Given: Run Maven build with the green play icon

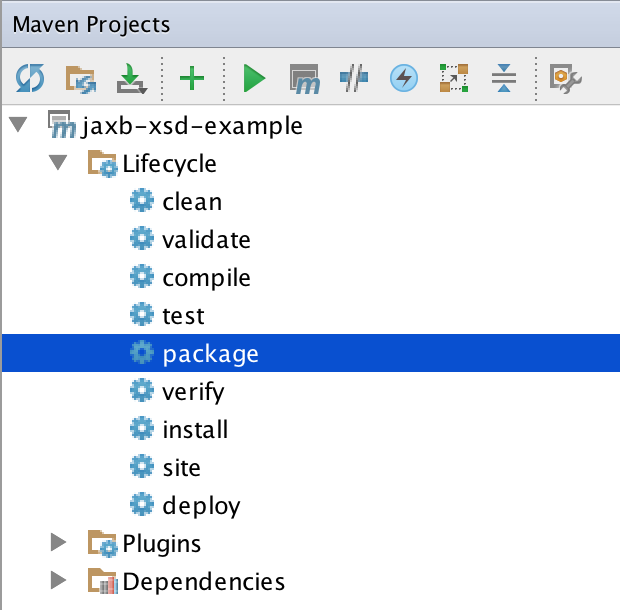Looking at the screenshot, I should [x=254, y=78].
